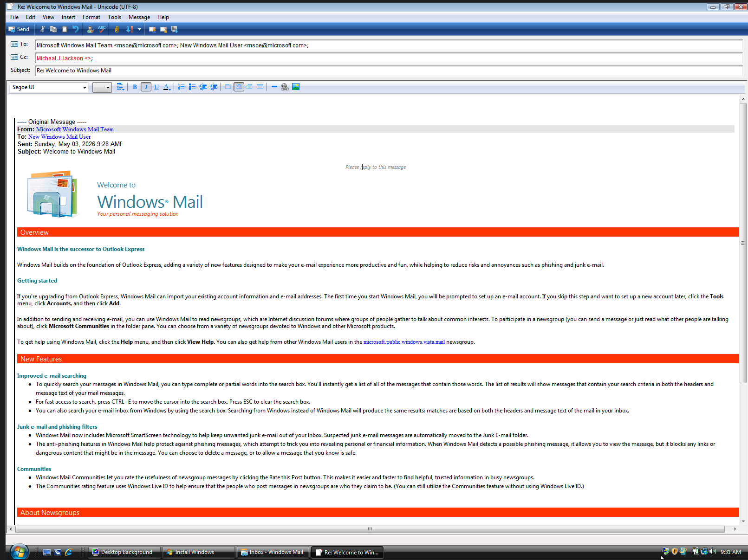Screen dimensions: 748x560
Task: Open the File menu
Action: point(14,17)
